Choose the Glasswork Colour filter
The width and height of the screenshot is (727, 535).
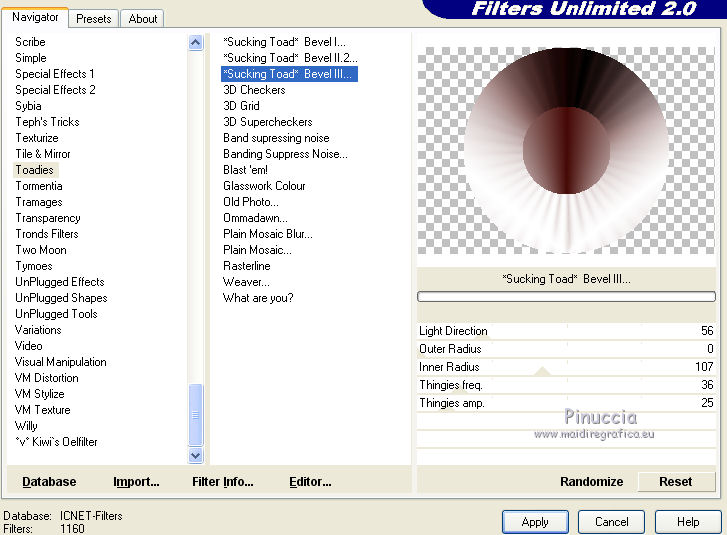(x=264, y=186)
